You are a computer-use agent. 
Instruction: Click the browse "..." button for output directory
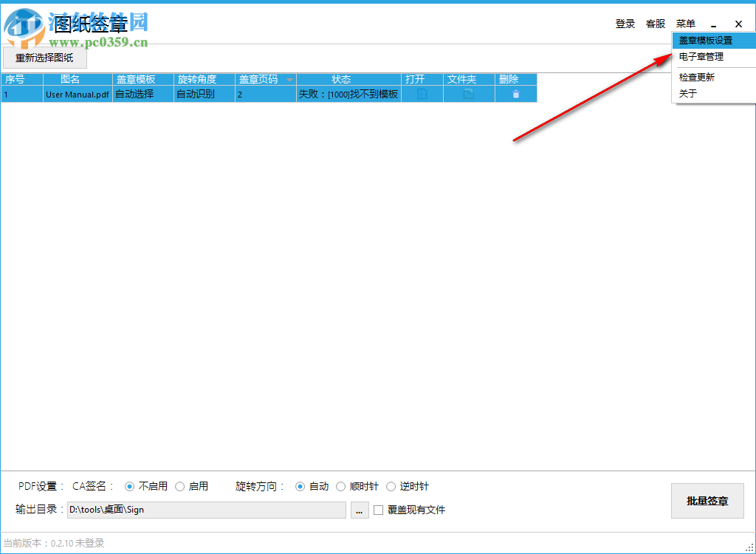359,510
